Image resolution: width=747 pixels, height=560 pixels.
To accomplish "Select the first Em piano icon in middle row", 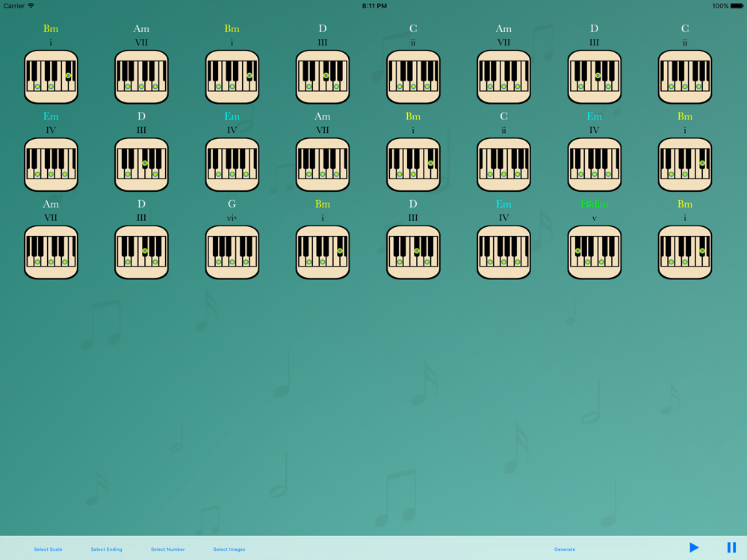I will click(51, 164).
